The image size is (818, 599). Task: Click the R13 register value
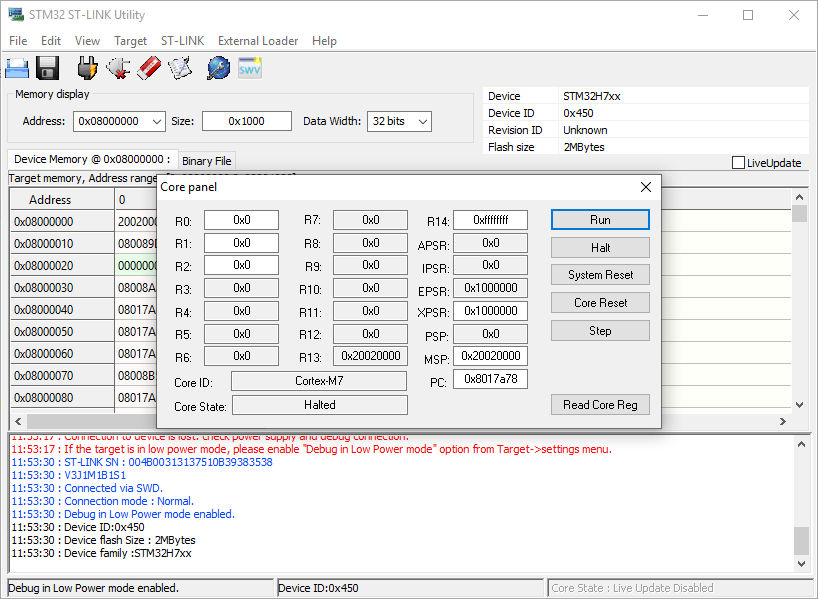pos(370,356)
